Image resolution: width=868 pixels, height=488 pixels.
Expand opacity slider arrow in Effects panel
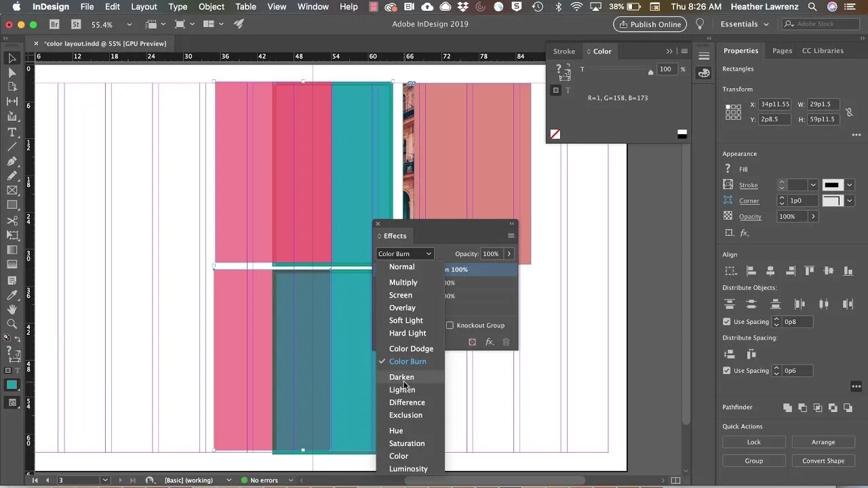(x=509, y=253)
